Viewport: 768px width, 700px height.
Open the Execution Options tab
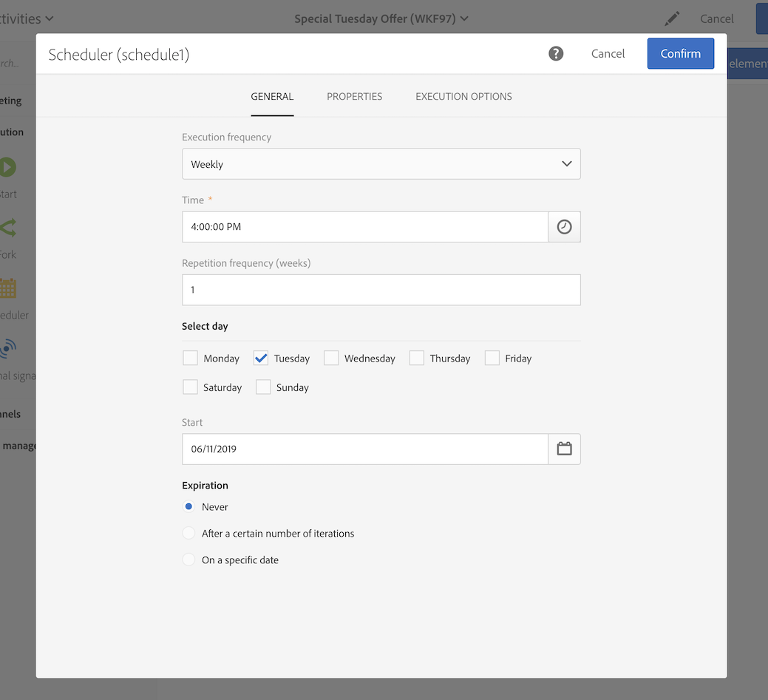(463, 96)
